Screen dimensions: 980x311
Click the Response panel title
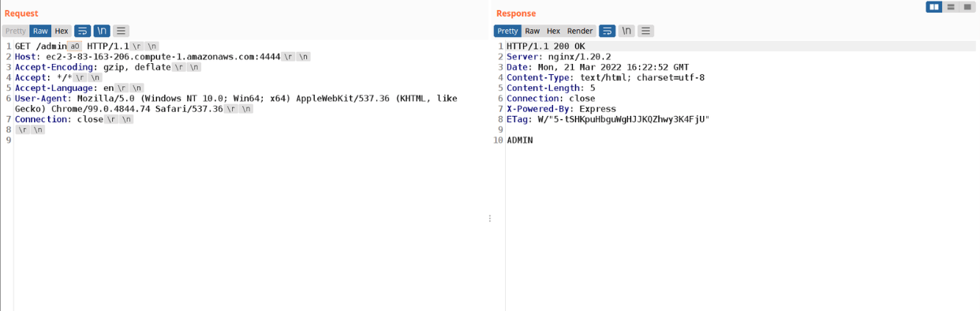[x=516, y=13]
